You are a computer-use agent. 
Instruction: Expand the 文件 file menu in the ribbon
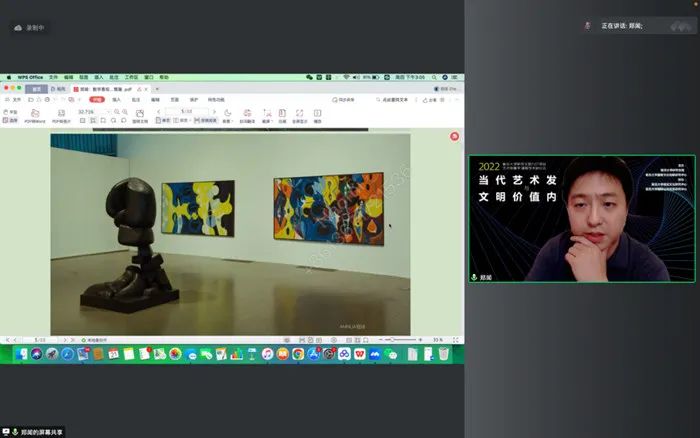pyautogui.click(x=14, y=100)
